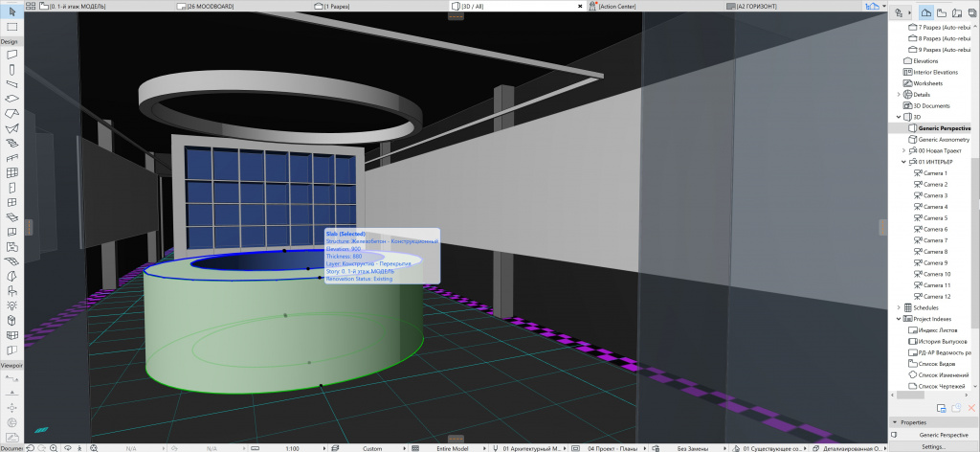
Task: Switch Navigator to View Map
Action: coord(942,12)
